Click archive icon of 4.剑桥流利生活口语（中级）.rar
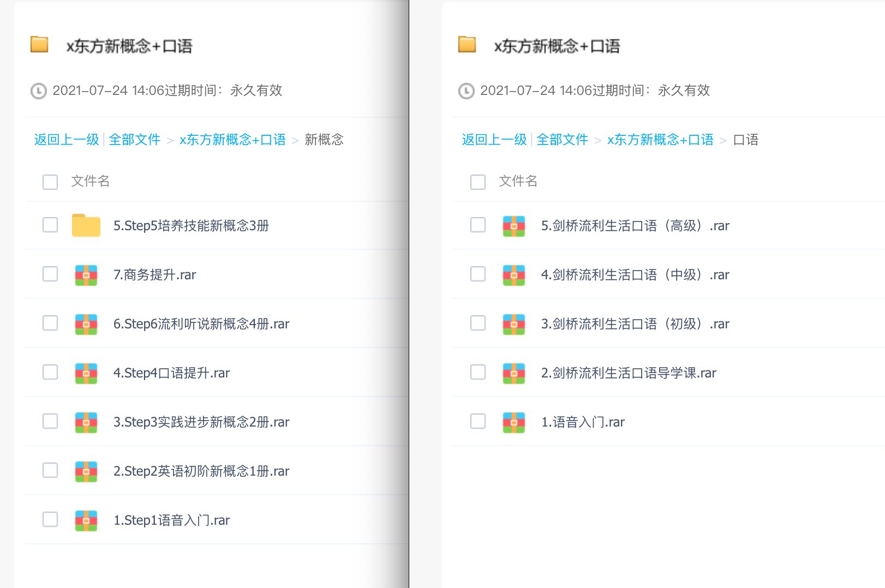Screen dimensions: 885x588 pyautogui.click(x=514, y=275)
